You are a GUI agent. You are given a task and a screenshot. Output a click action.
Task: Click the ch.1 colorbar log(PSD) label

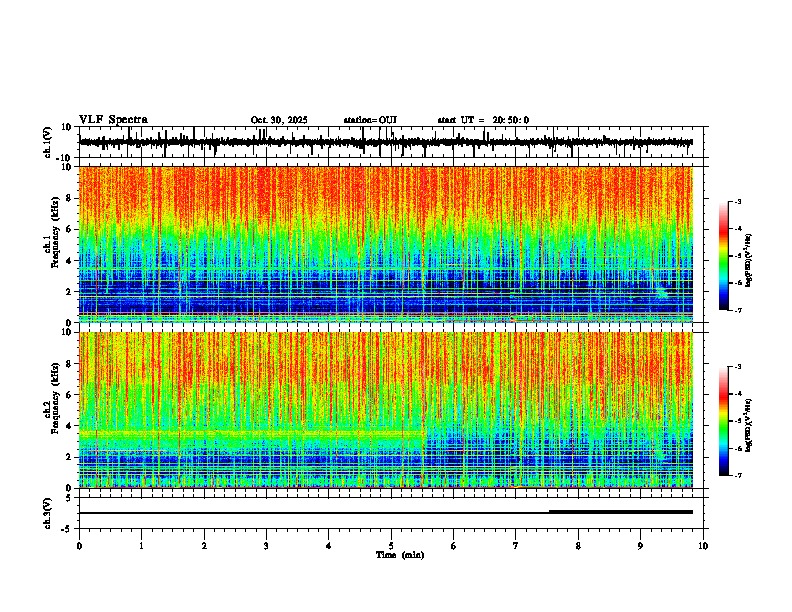click(749, 260)
